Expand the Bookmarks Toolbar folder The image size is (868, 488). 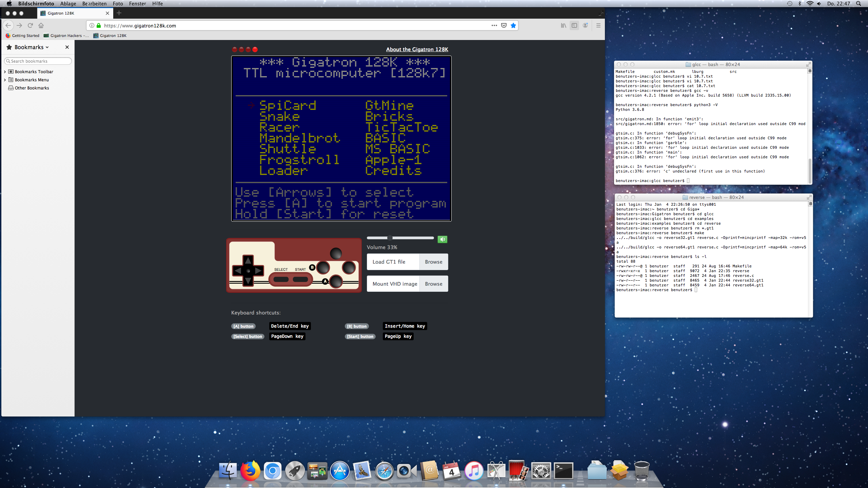pos(5,72)
